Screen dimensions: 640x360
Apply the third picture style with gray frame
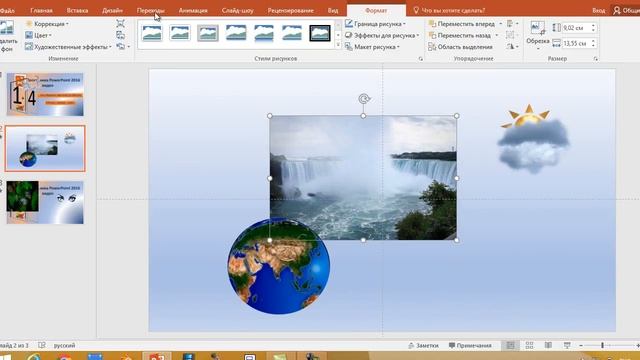coord(208,33)
